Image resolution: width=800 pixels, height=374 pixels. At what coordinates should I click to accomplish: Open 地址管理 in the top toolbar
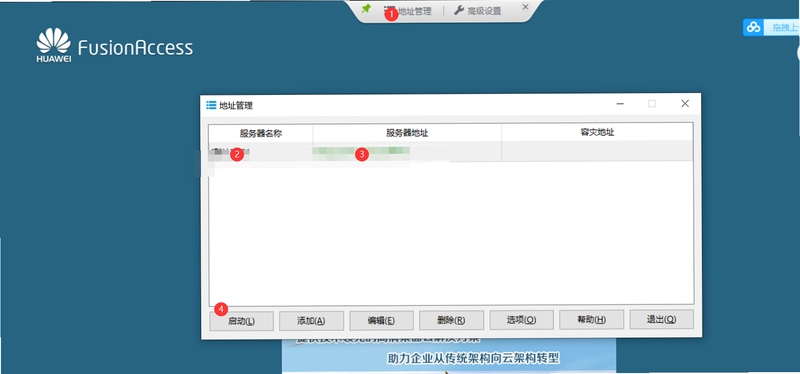pyautogui.click(x=407, y=11)
